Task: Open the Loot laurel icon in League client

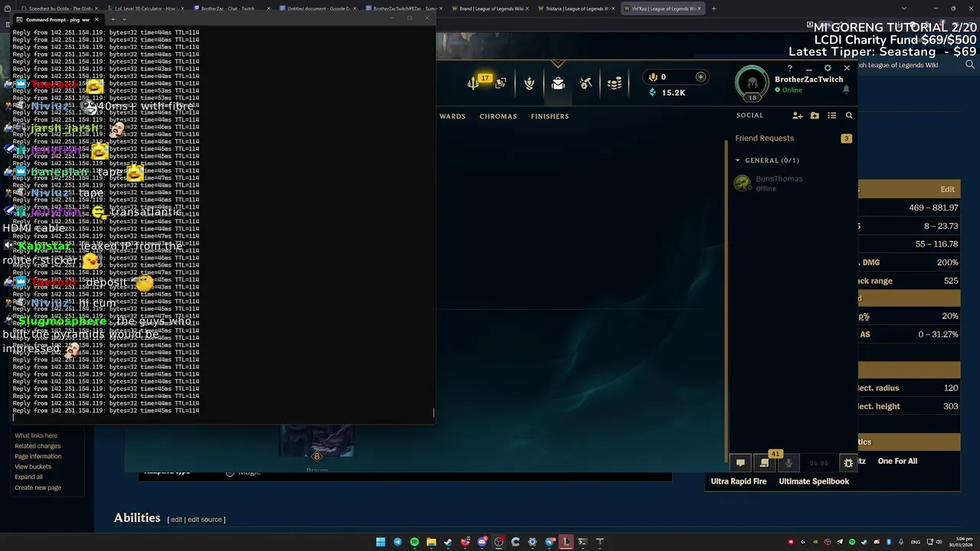Action: point(529,83)
